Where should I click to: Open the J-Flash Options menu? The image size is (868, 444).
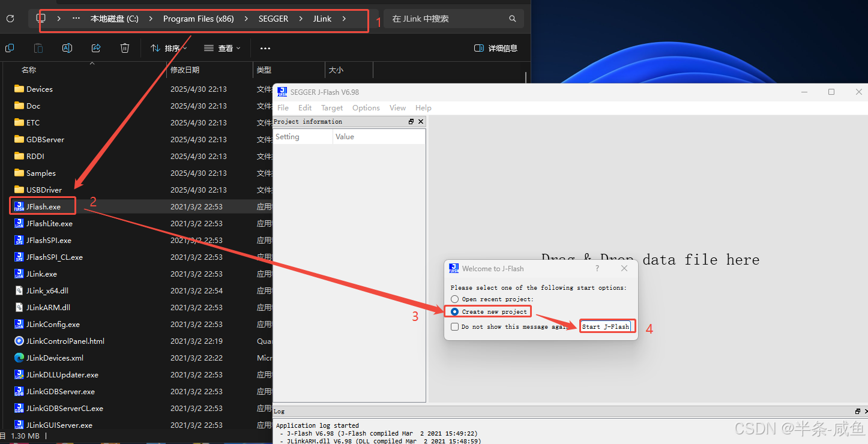(366, 107)
